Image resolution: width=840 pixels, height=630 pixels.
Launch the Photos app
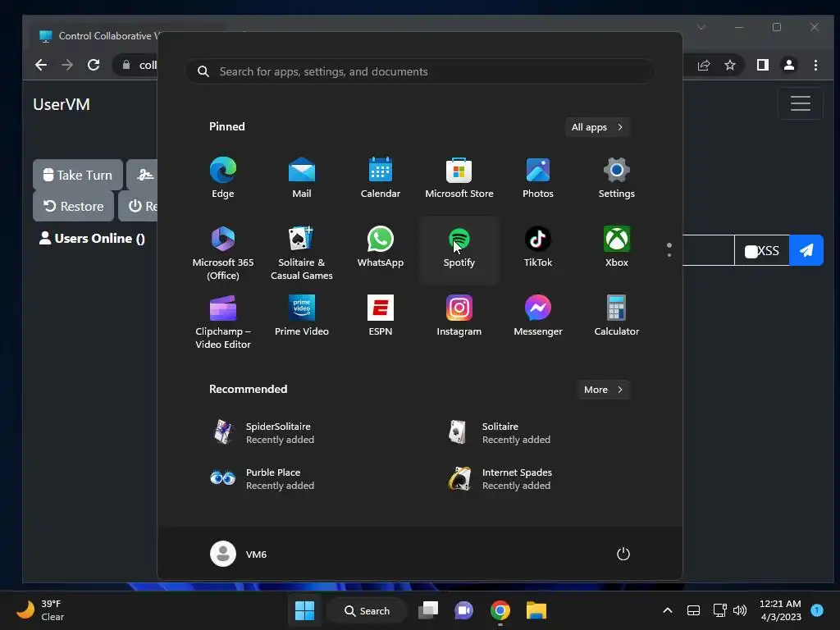(x=538, y=178)
